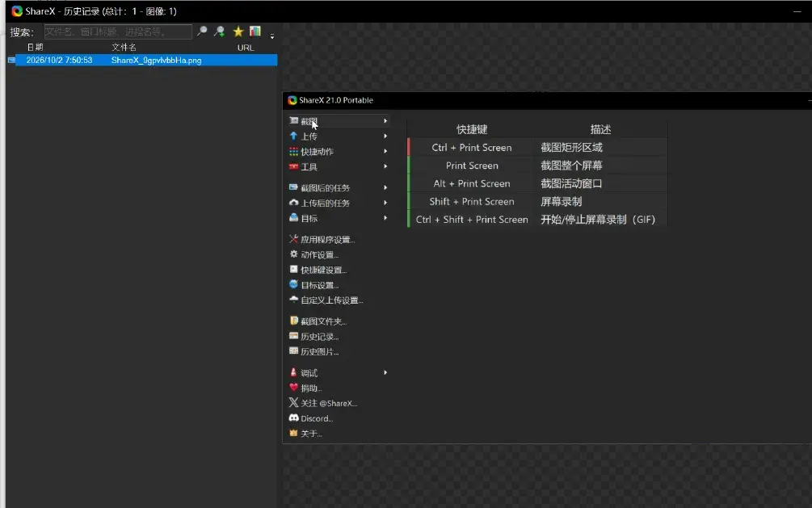Open the 调试 debug menu
Viewport: 812px width, 508px height.
coord(339,373)
